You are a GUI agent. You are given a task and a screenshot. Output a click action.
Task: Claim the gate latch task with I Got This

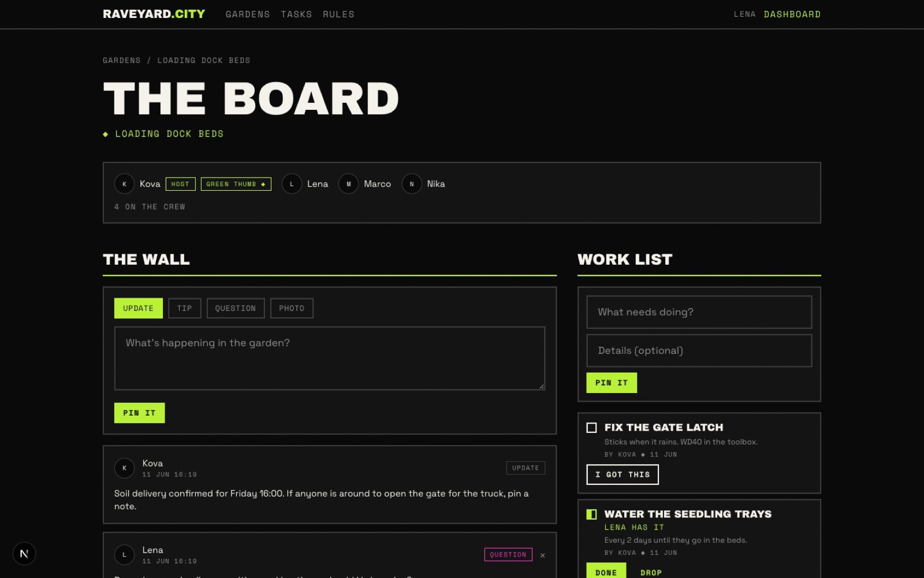coord(623,475)
